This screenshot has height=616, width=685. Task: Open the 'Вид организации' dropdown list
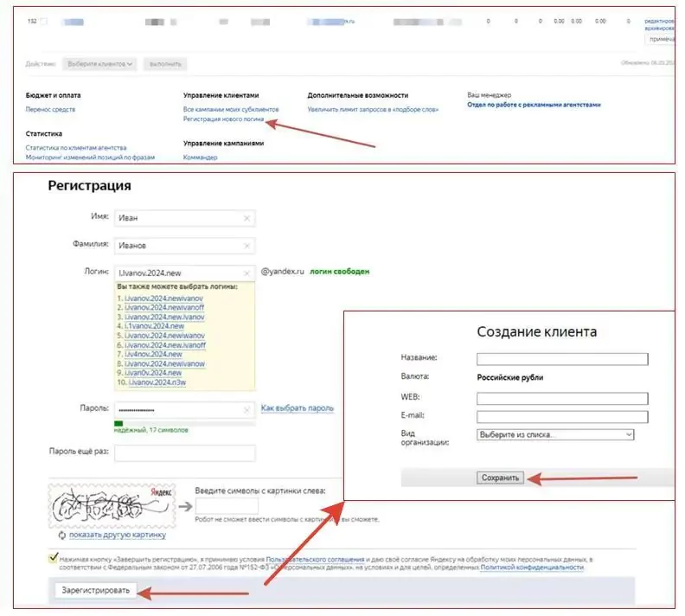click(554, 434)
